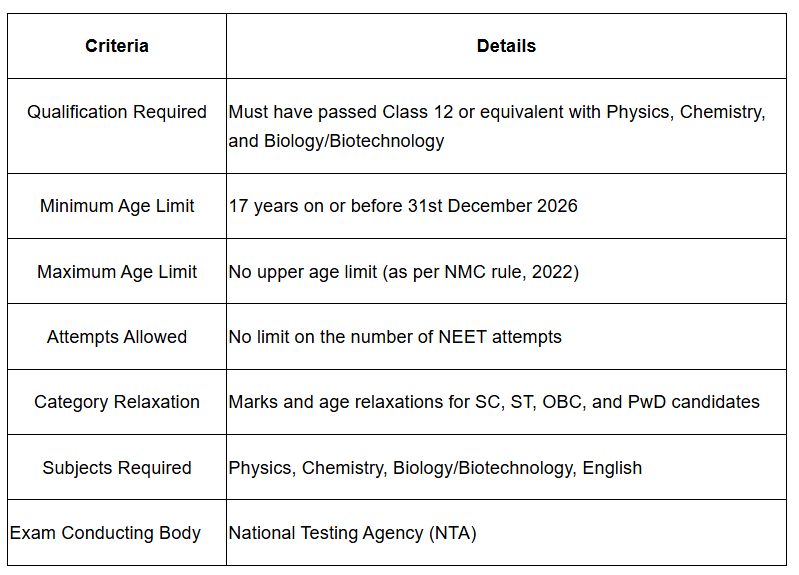Click the NEET attempts limit detail
The image size is (799, 575).
(395, 337)
